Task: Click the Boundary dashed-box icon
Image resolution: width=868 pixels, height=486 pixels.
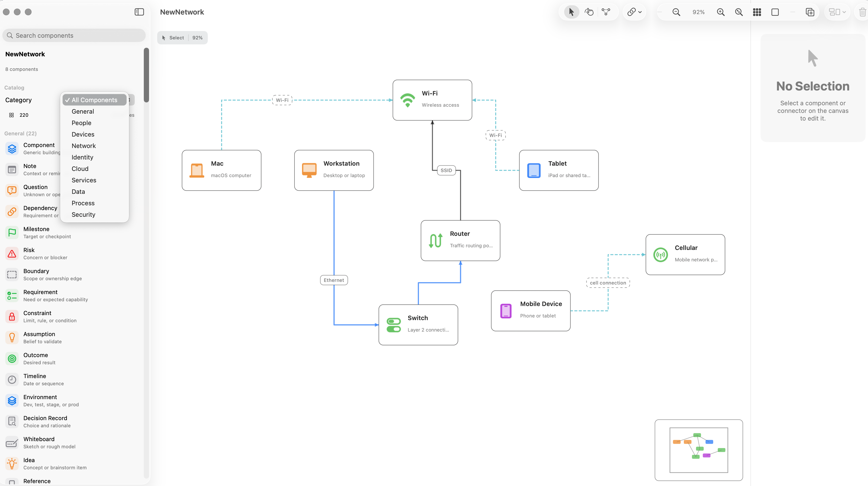Action: (x=12, y=275)
